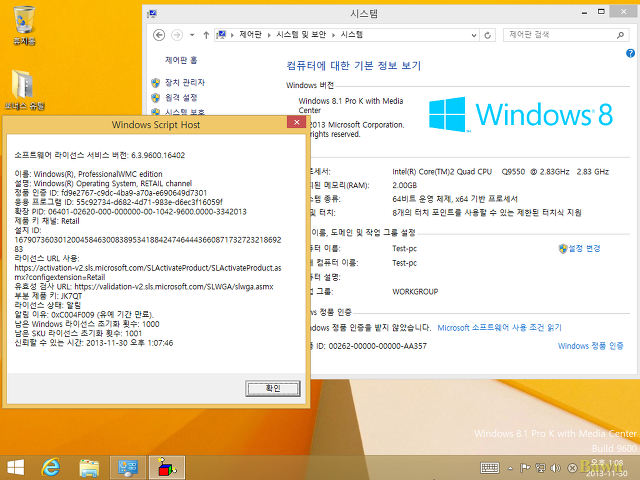Click the partial product key 'JK7QT' line
Viewport: 640px width, 480px height.
point(48,296)
